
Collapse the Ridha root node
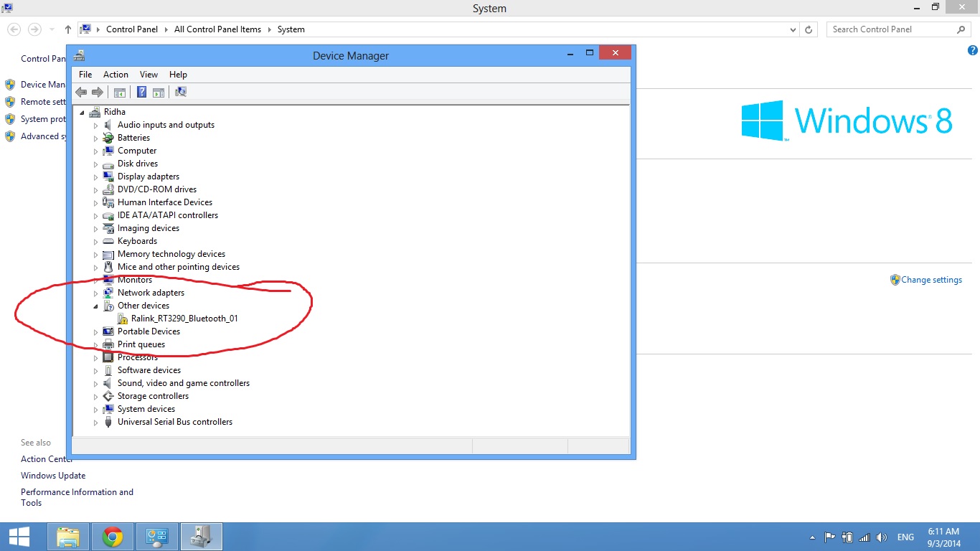[82, 112]
